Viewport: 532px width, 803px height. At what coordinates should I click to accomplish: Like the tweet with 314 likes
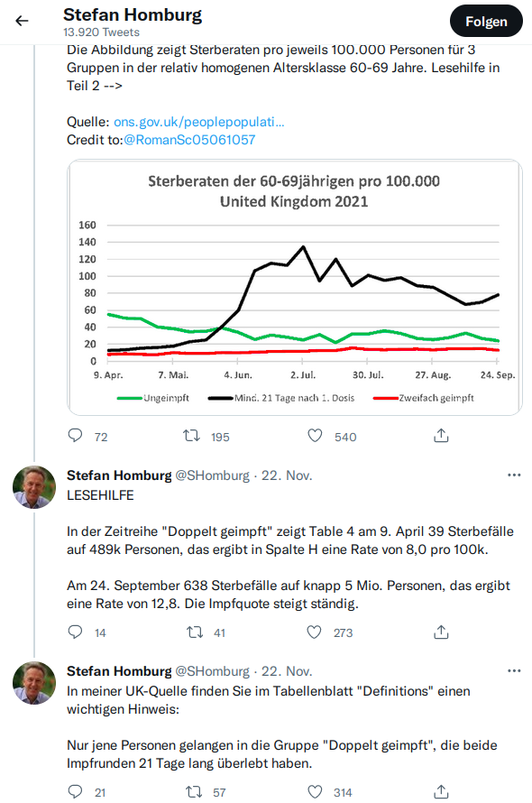pos(314,792)
